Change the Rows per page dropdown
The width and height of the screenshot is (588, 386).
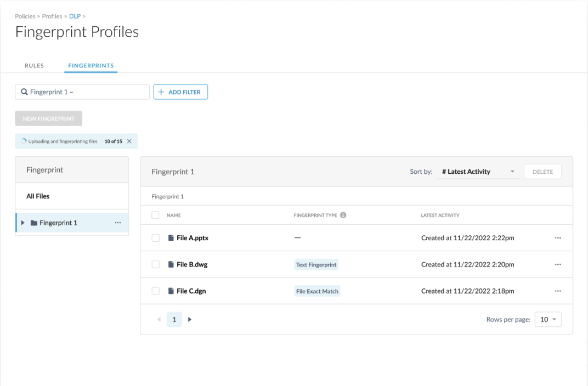(548, 319)
